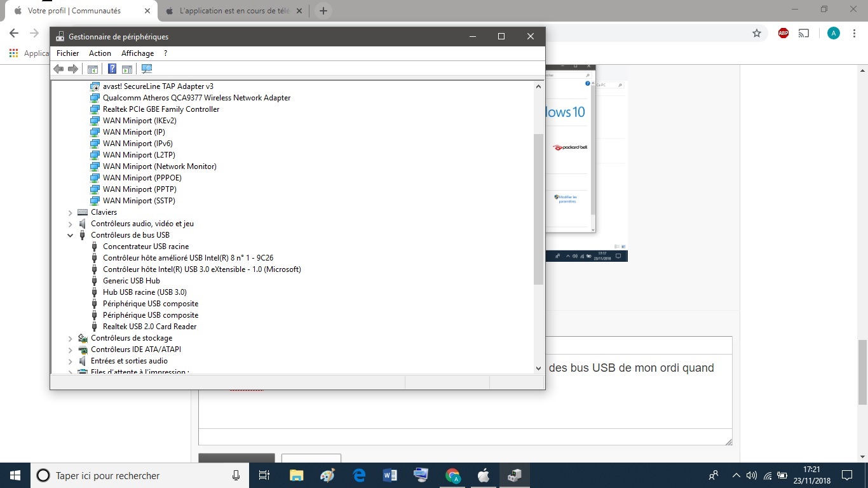Bookmark this page with the star icon

coord(757,33)
